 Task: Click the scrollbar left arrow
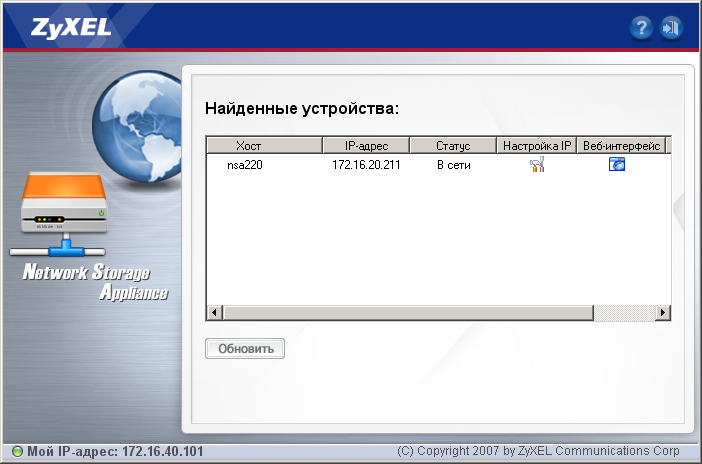point(215,313)
